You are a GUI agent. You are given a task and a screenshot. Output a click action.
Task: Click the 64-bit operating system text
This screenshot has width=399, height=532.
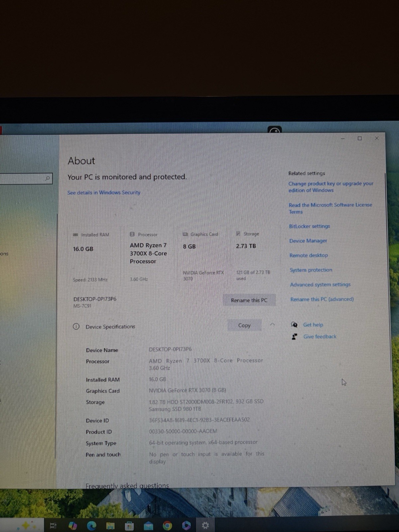click(203, 443)
